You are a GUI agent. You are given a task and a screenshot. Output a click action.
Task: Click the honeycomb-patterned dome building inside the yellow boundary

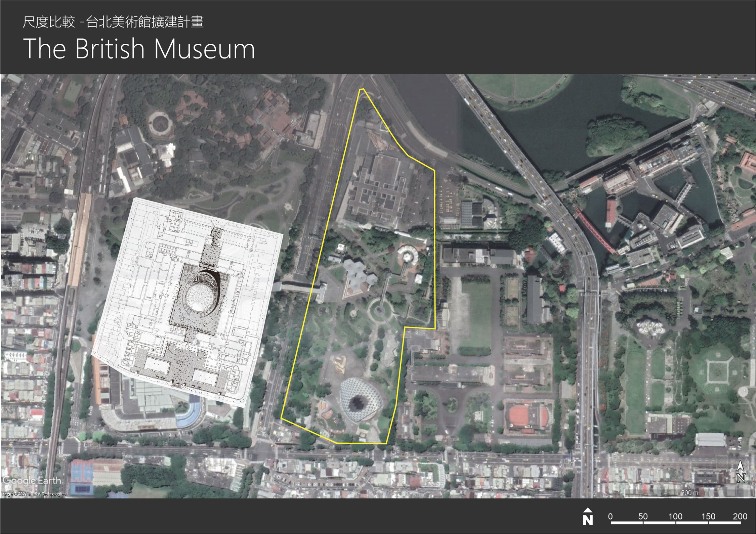point(361,400)
